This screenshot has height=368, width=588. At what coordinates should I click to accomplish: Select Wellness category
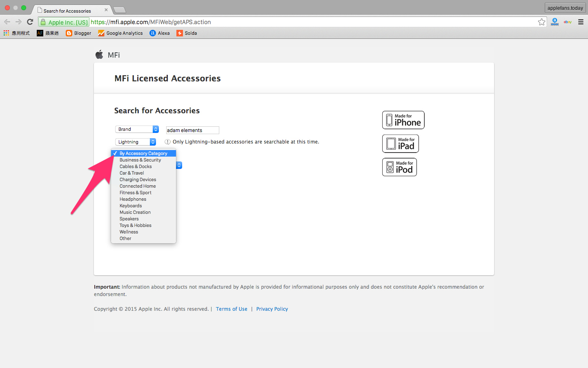pos(143,232)
